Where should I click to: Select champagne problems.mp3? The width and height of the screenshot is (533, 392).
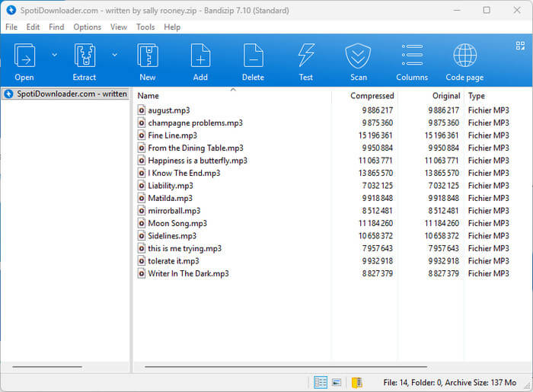(196, 123)
